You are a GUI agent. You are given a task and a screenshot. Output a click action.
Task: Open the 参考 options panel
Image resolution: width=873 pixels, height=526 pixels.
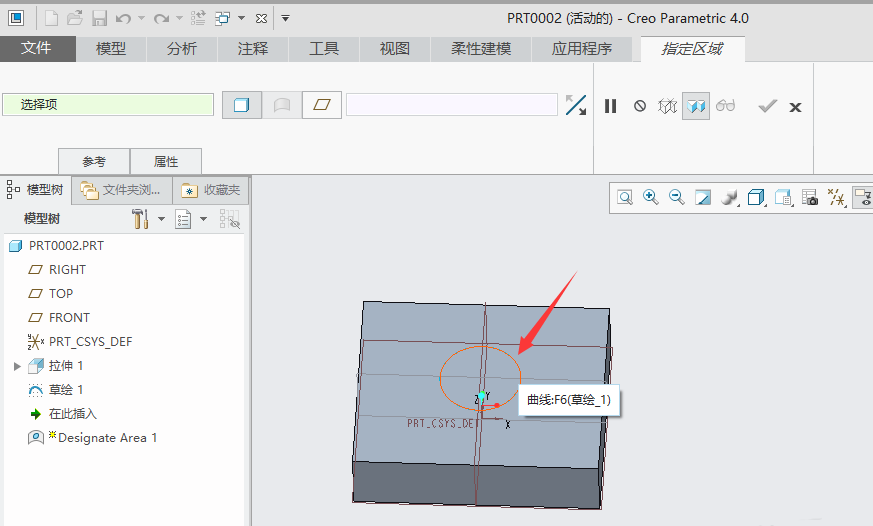(x=94, y=161)
